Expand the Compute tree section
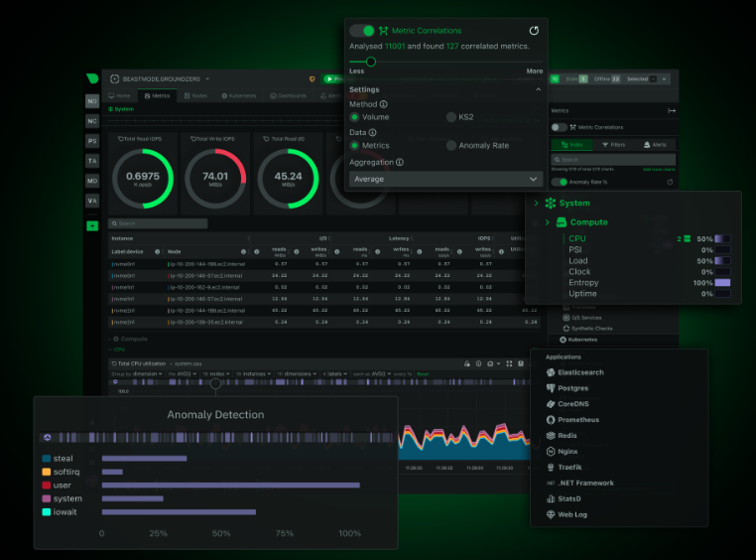This screenshot has width=756, height=560. coord(547,222)
